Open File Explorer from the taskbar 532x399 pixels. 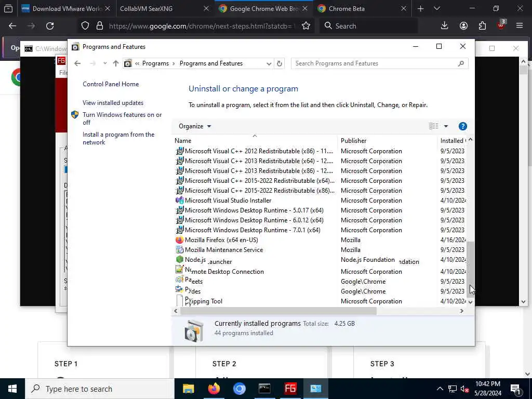pos(188,389)
